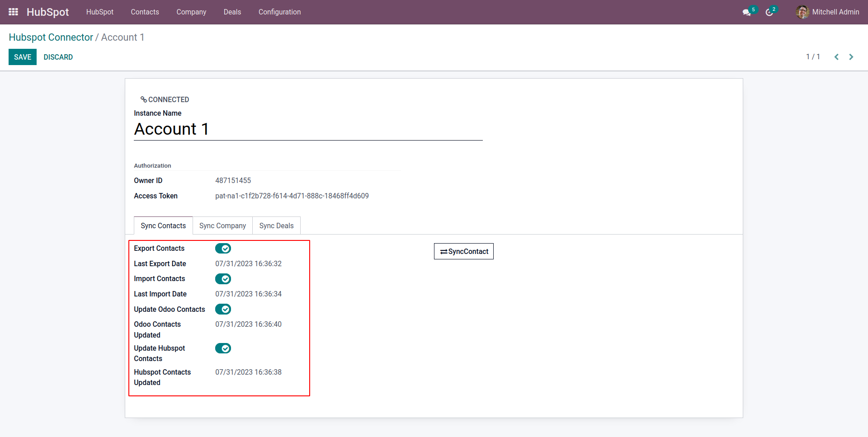Screen dimensions: 868x437
Task: Click the DISCARD button
Action: click(58, 57)
